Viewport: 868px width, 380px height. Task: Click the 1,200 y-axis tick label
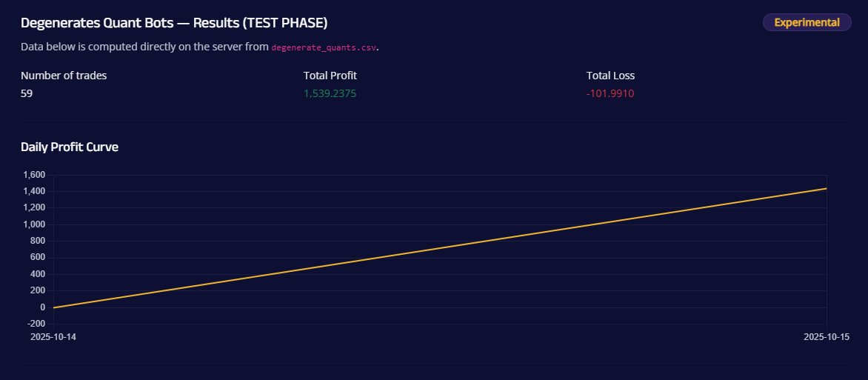pos(34,207)
